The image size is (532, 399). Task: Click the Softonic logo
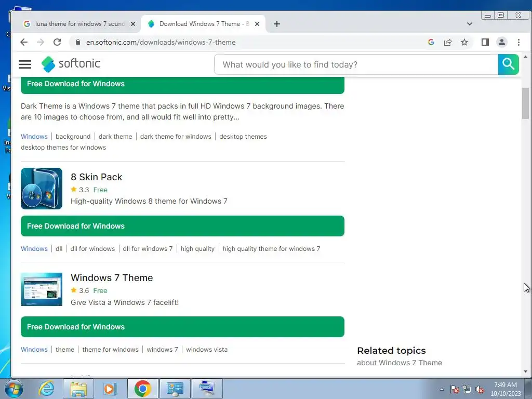(x=71, y=64)
